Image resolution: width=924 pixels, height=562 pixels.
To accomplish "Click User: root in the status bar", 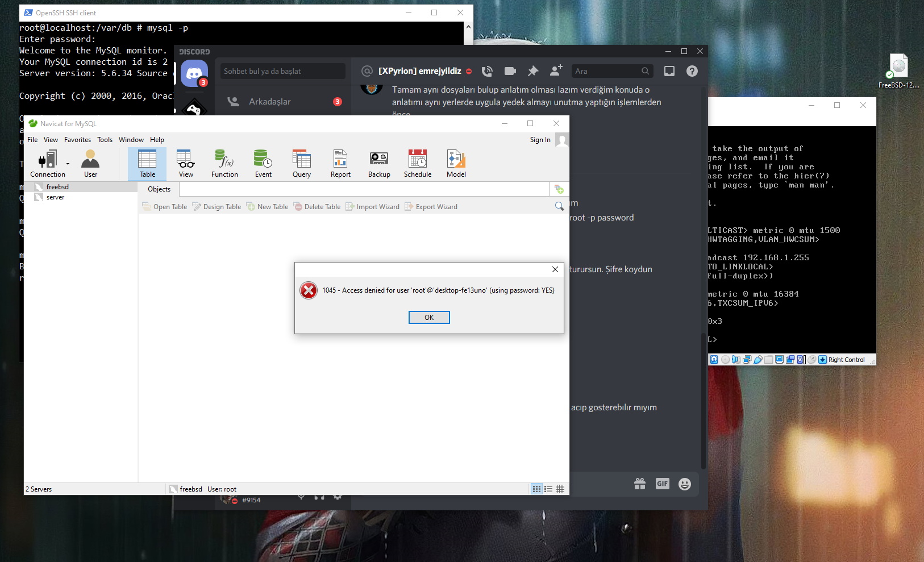I will 222,489.
